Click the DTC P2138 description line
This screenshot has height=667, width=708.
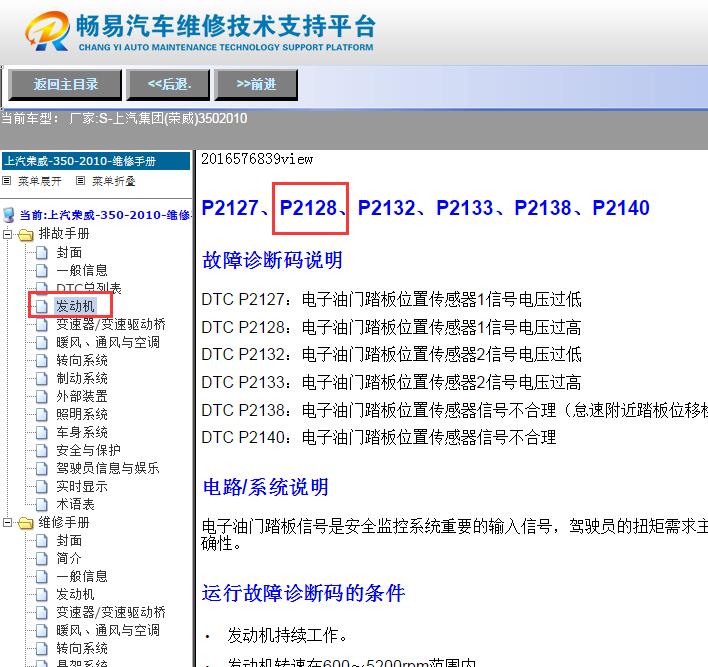(454, 410)
